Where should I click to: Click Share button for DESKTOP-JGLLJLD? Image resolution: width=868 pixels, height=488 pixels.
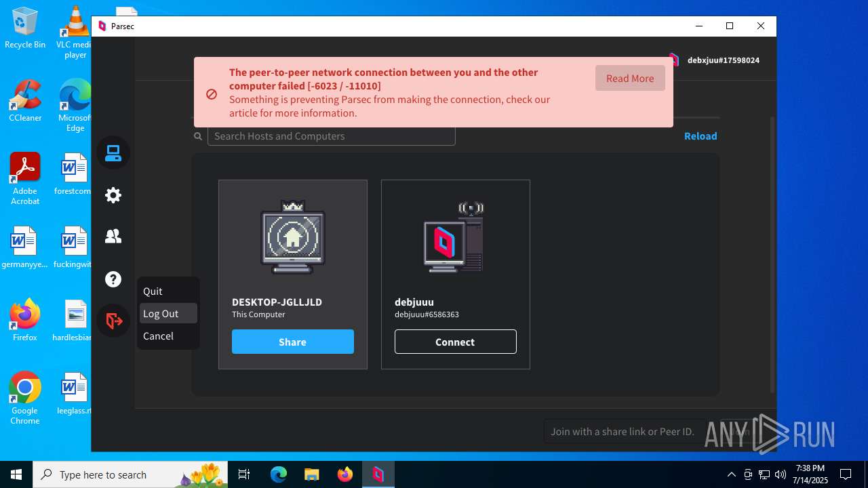tap(293, 342)
